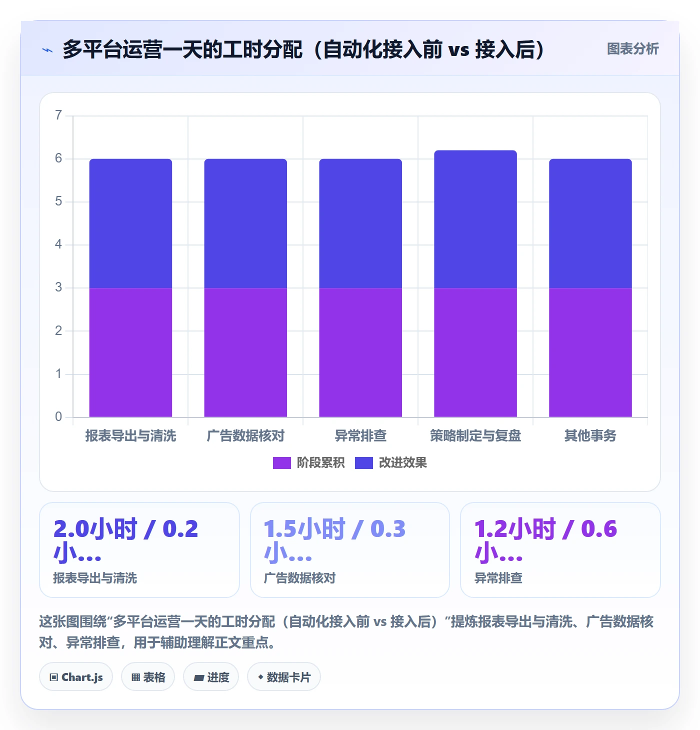Select the 表格 tag chip
700x730 pixels.
pyautogui.click(x=148, y=677)
